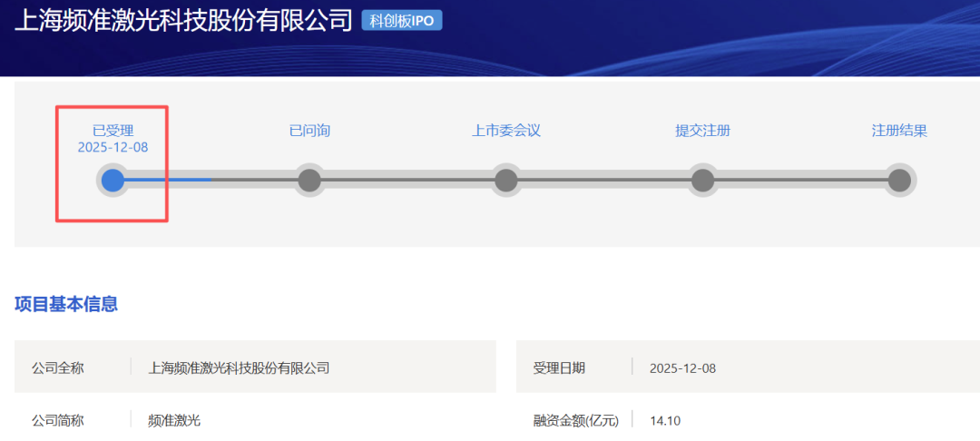Image resolution: width=980 pixels, height=441 pixels.
Task: Click the 项目基本信息 section heading
Action: (66, 304)
